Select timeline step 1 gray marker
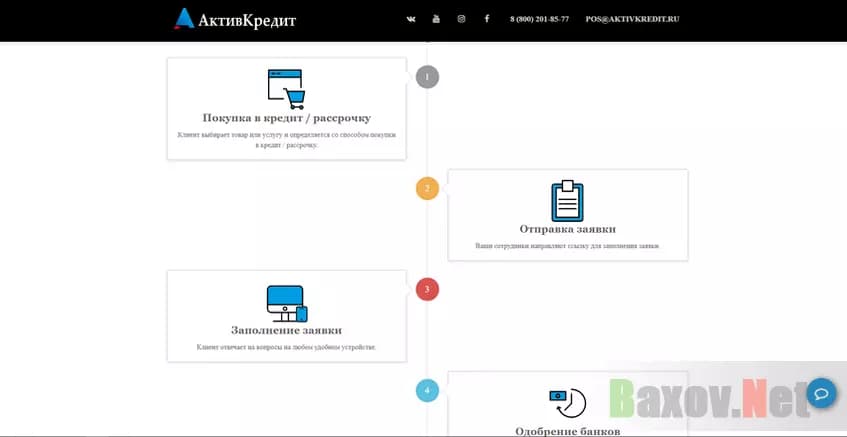This screenshot has width=847, height=437. pyautogui.click(x=427, y=77)
